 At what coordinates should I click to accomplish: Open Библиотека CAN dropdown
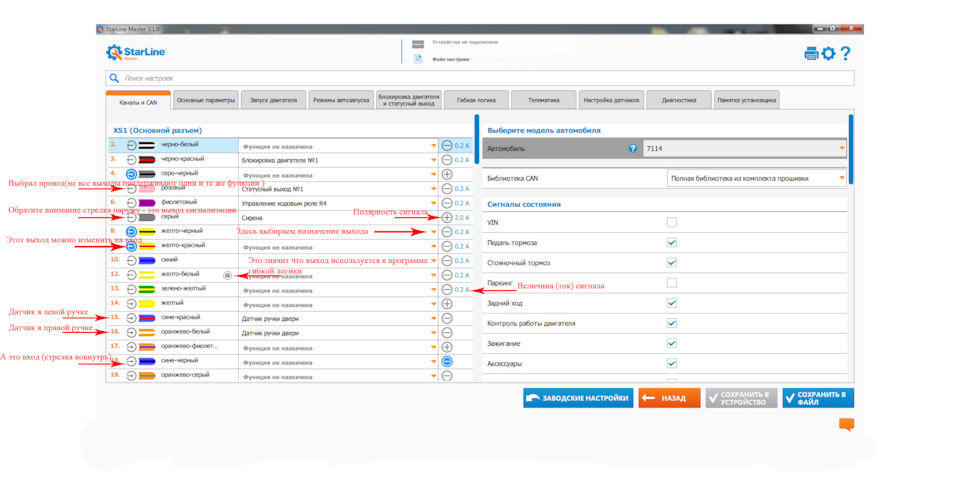(x=757, y=178)
